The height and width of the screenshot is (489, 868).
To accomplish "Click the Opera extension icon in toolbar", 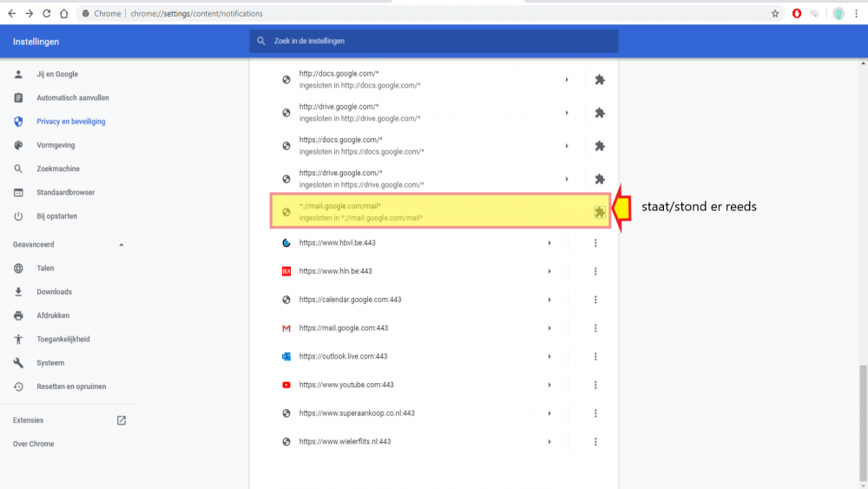I will coord(797,14).
